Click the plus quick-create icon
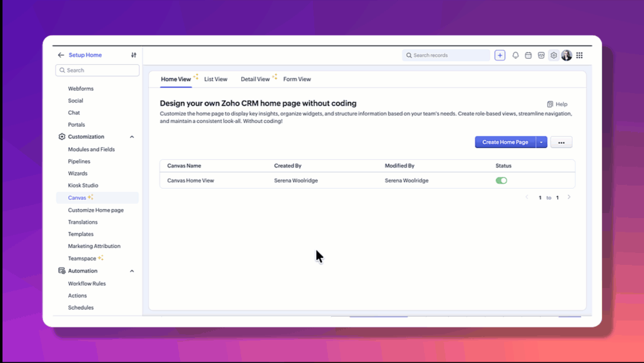Viewport: 644px width, 363px height. point(500,55)
